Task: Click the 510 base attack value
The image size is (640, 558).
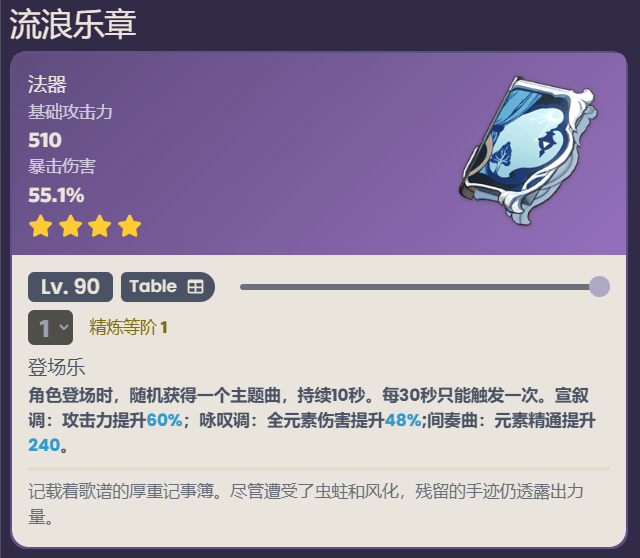Action: (x=45, y=140)
